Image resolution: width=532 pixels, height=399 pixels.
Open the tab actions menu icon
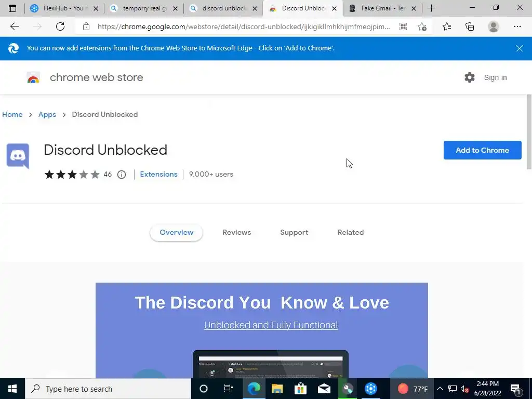coord(12,8)
